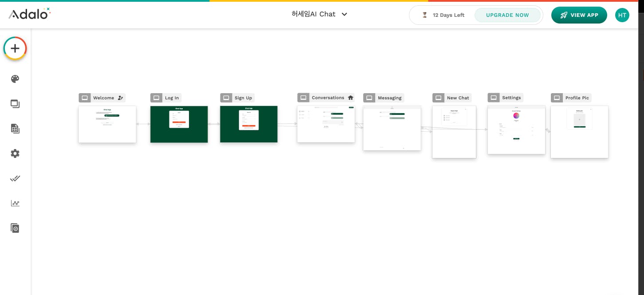Screen dimensions: 644x295
Task: Open the Settings gear in sidebar
Action: (x=15, y=153)
